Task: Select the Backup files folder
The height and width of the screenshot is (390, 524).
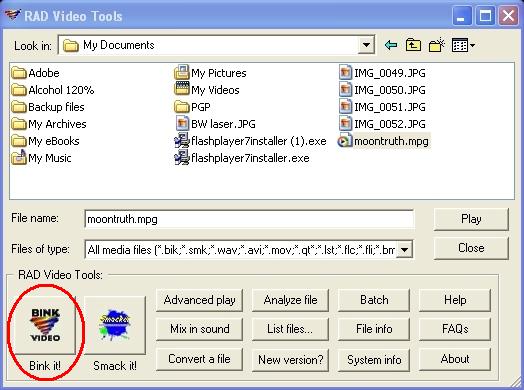Action: (48, 107)
